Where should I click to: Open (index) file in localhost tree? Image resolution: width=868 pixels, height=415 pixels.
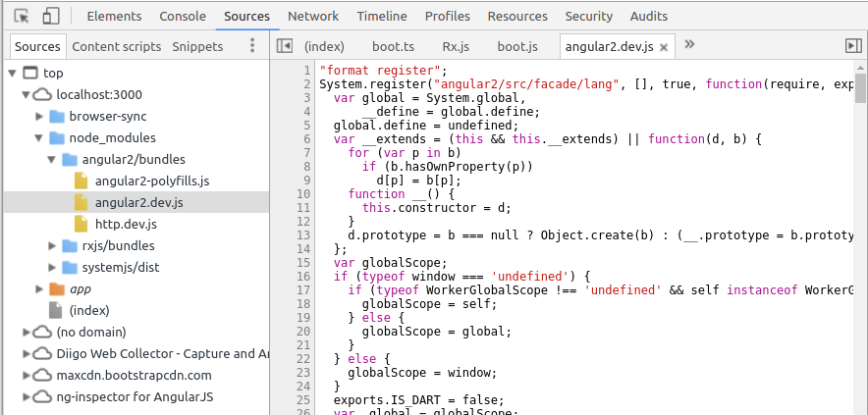click(x=89, y=310)
